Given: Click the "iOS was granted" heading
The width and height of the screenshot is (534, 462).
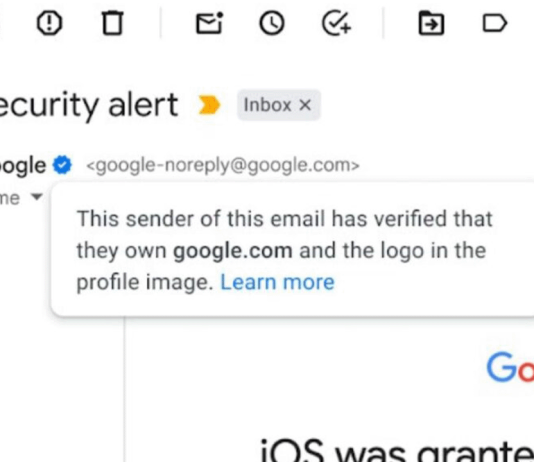Looking at the screenshot, I should coord(397,450).
